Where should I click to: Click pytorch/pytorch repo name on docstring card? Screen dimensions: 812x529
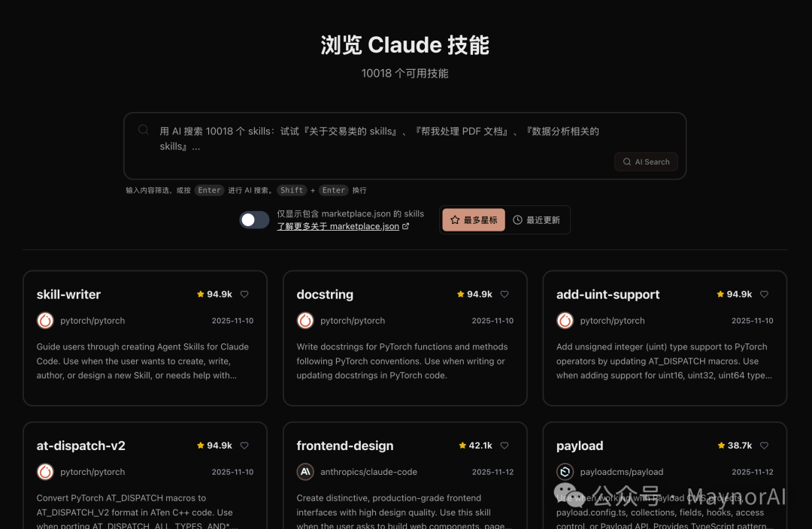[353, 320]
